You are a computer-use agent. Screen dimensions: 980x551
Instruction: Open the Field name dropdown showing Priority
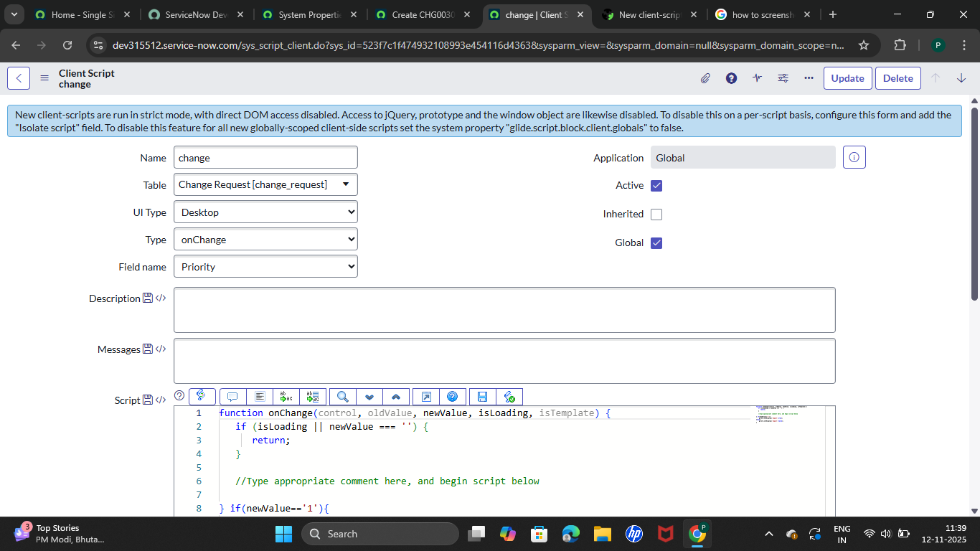(265, 266)
